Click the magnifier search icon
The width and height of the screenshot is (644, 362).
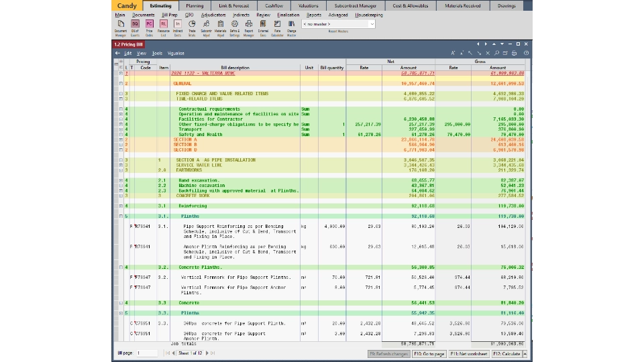pos(496,53)
